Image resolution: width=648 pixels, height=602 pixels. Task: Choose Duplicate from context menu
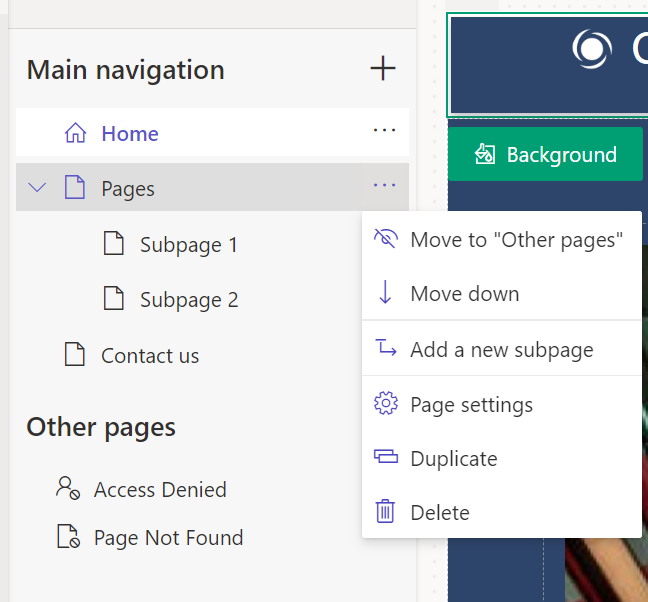point(502,459)
